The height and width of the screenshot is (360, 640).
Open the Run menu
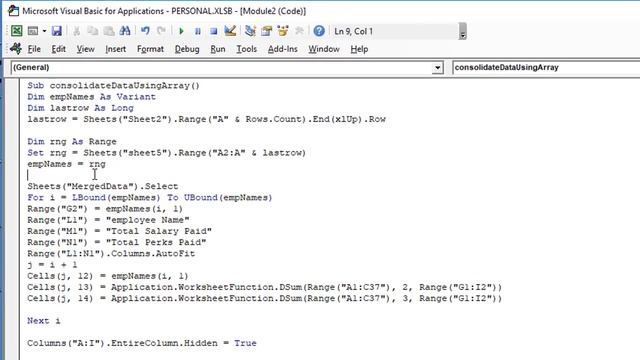point(218,49)
